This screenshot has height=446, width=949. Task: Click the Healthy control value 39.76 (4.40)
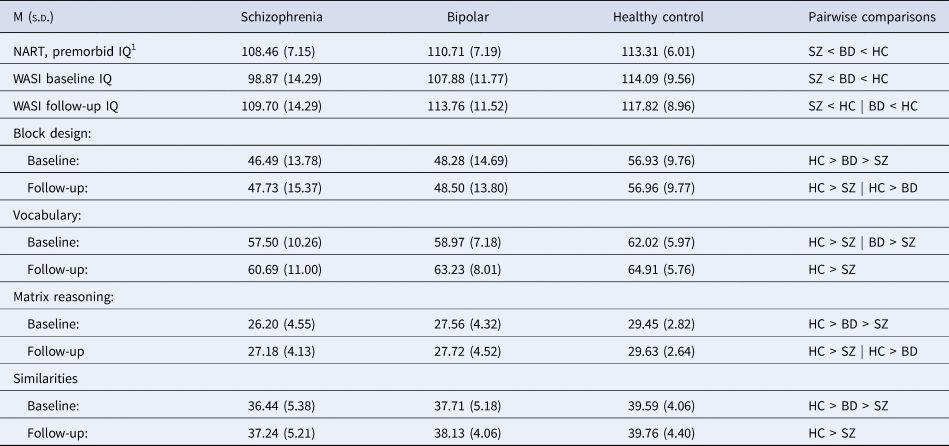657,430
